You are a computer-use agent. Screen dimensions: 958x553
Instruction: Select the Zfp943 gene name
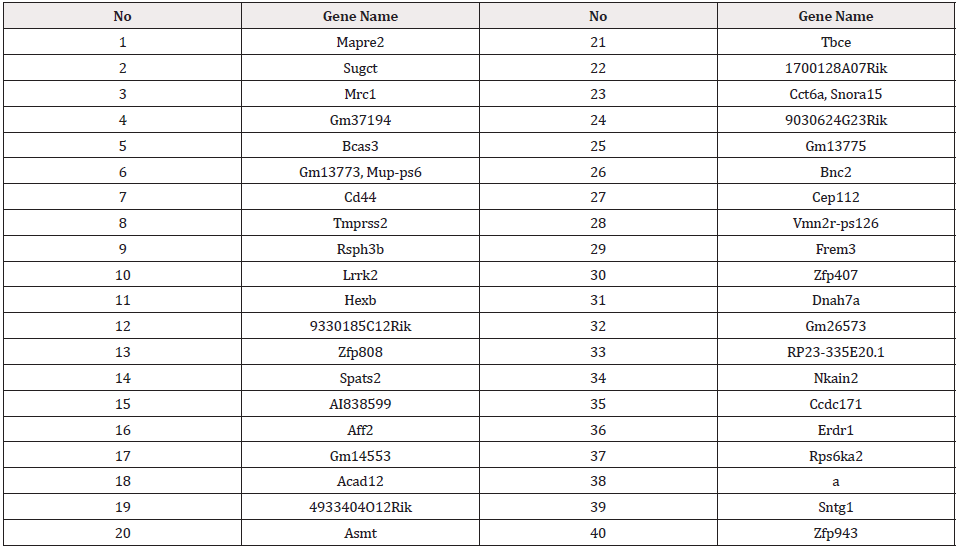[835, 533]
